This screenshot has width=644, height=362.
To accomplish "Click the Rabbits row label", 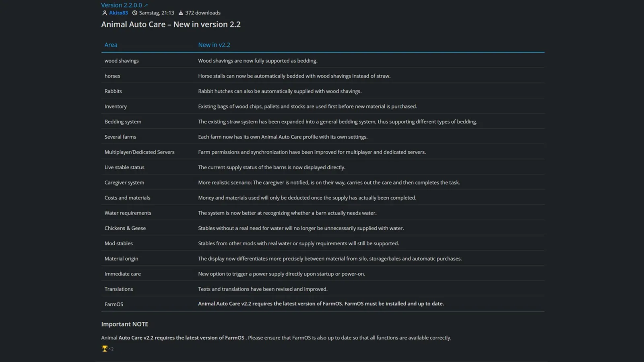I will pos(113,91).
